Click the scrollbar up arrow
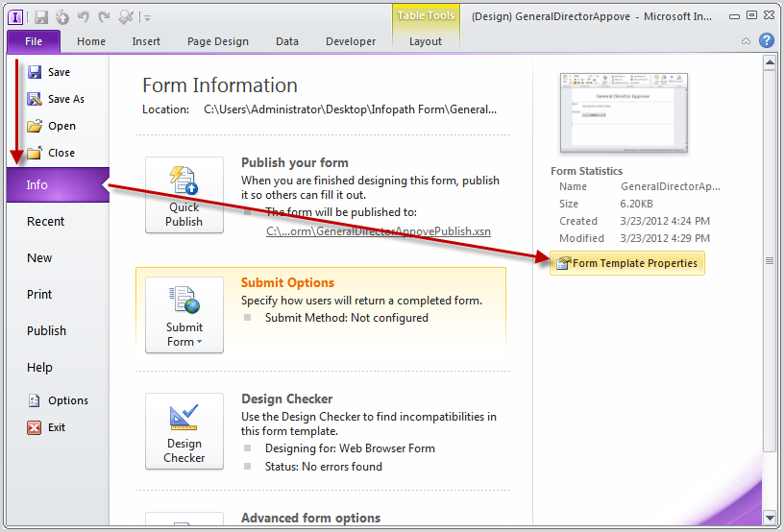Screen dimensions: 784x532 click(769, 62)
